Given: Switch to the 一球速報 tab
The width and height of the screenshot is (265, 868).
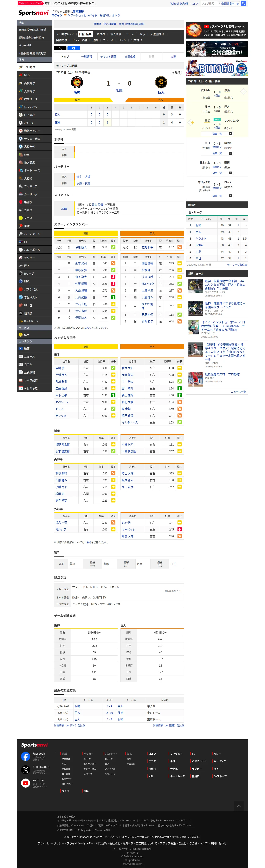Looking at the screenshot, I should [87, 57].
